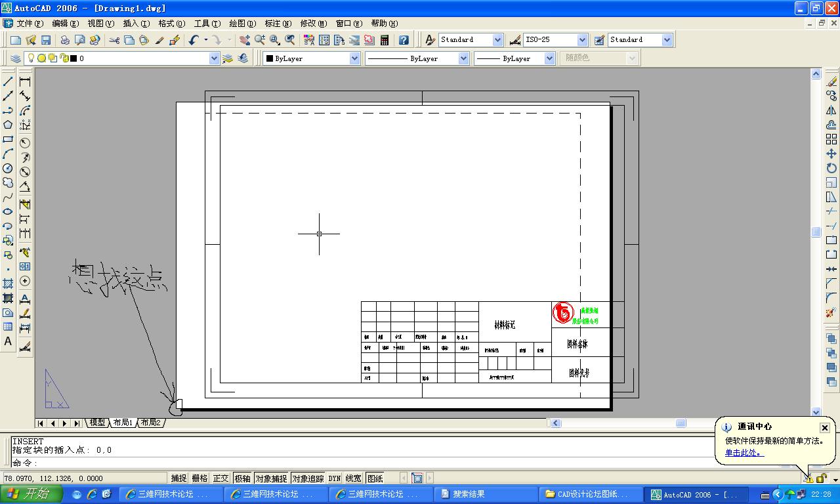
Task: Open the Table Style manager icon
Action: 599,40
